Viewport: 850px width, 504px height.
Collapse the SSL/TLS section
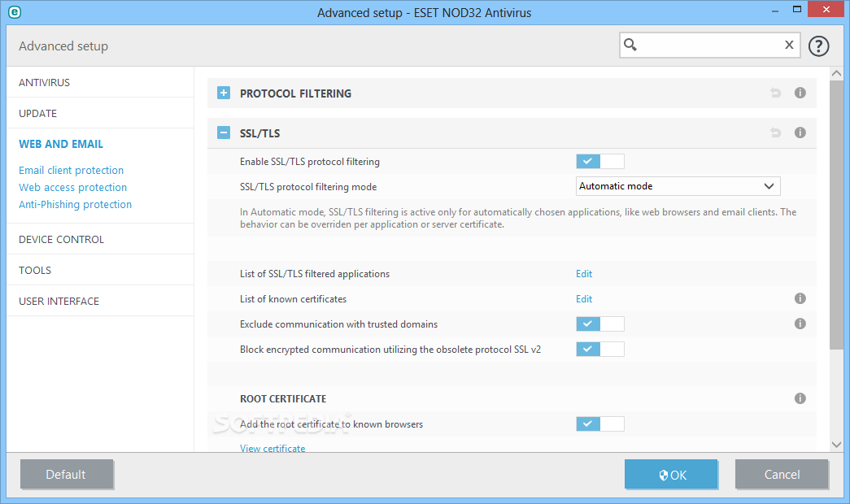point(224,133)
